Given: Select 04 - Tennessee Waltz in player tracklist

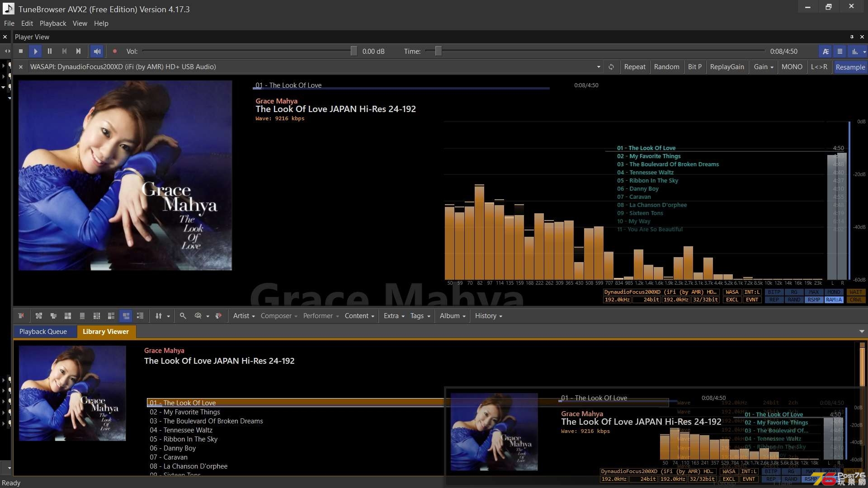Looking at the screenshot, I should pos(645,173).
